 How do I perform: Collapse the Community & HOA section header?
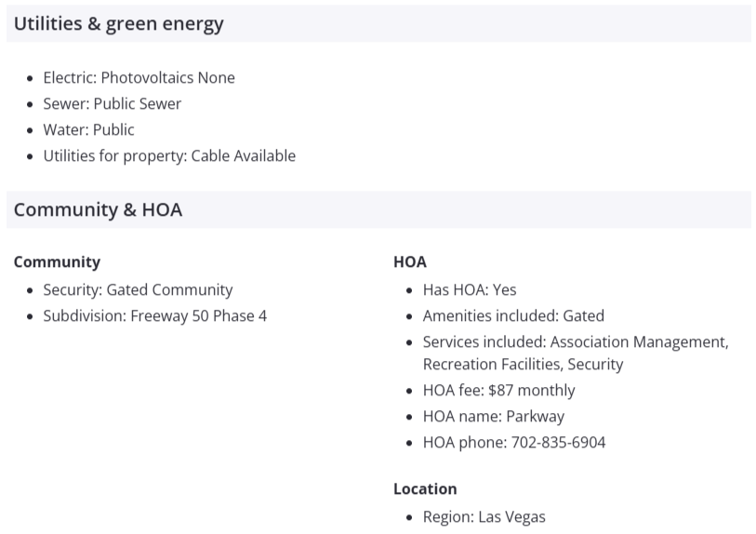98,210
